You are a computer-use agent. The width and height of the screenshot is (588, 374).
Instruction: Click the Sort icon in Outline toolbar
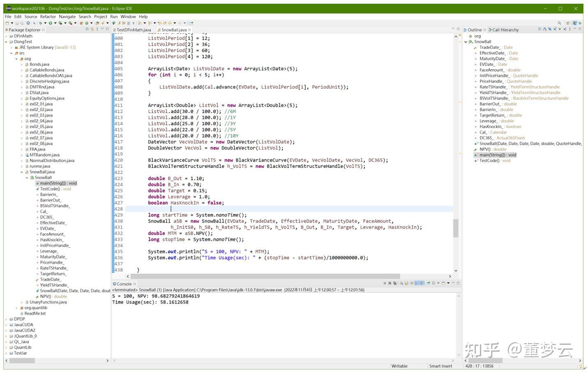point(545,30)
